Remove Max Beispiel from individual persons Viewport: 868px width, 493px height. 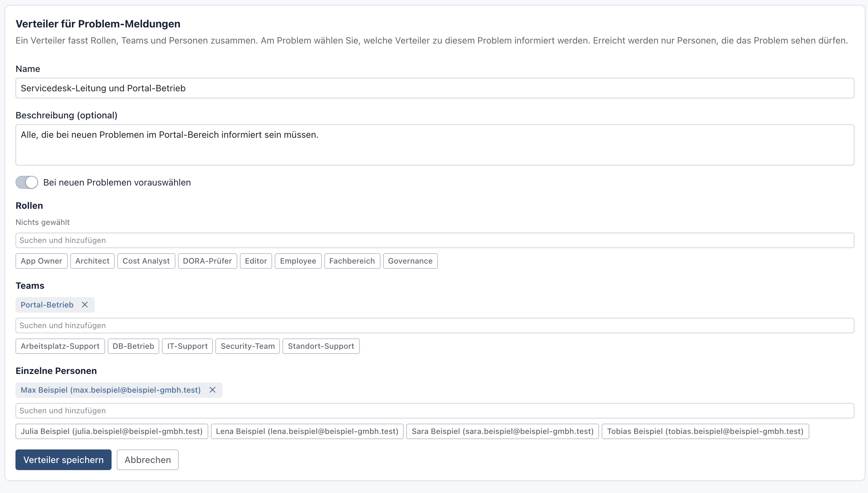point(212,390)
